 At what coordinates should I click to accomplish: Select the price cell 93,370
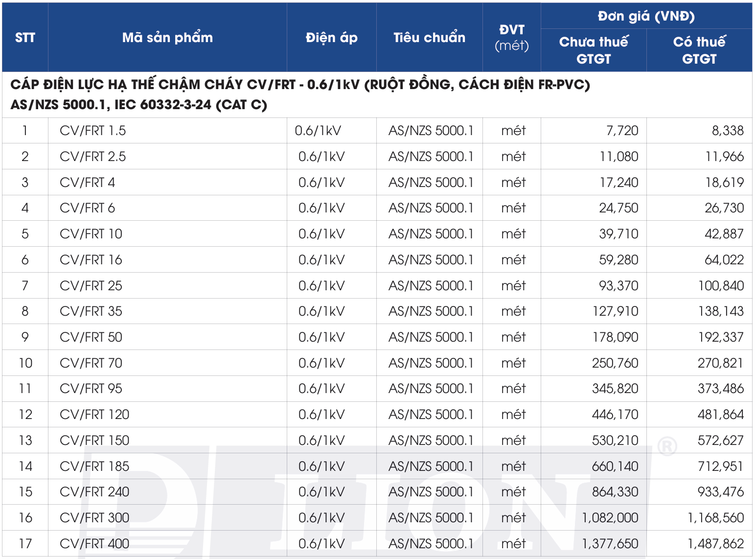point(619,286)
